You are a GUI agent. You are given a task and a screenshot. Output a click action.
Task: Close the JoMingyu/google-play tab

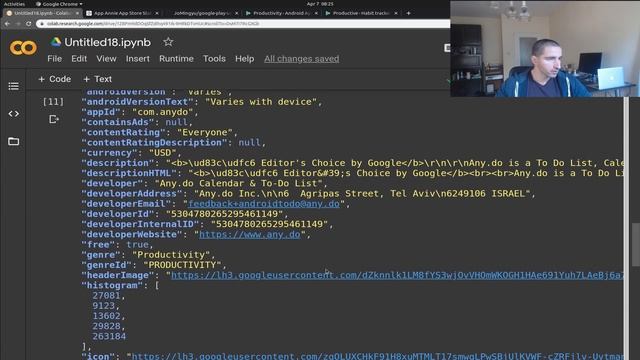(x=236, y=13)
